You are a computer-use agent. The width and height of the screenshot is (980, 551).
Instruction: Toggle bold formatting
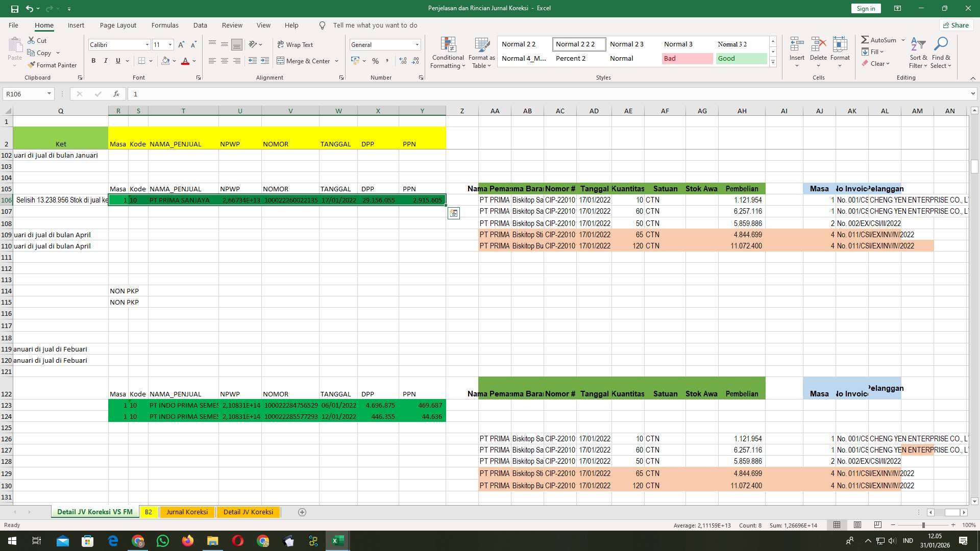[x=93, y=61]
